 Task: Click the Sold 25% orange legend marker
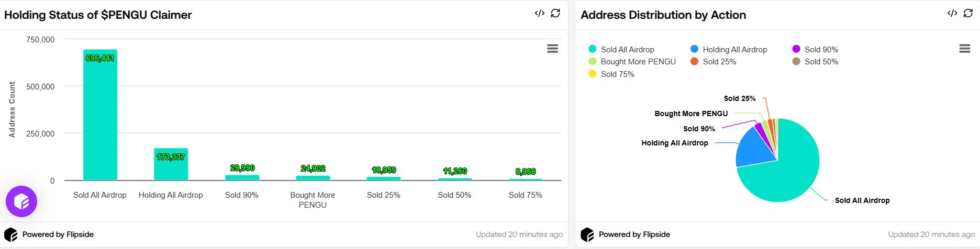point(694,62)
